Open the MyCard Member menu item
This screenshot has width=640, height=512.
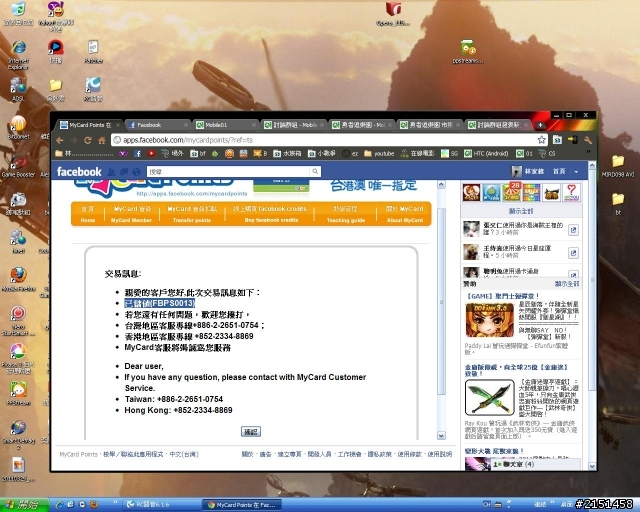tap(132, 214)
